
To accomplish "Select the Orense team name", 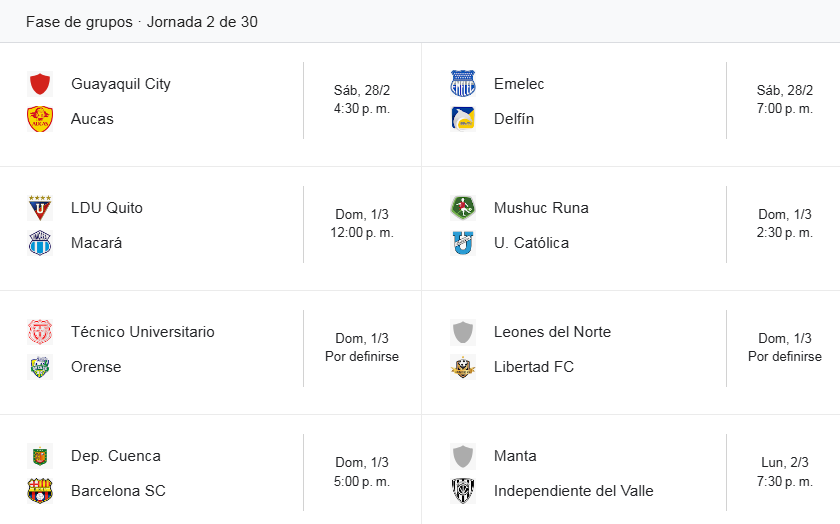I will click(x=96, y=367).
